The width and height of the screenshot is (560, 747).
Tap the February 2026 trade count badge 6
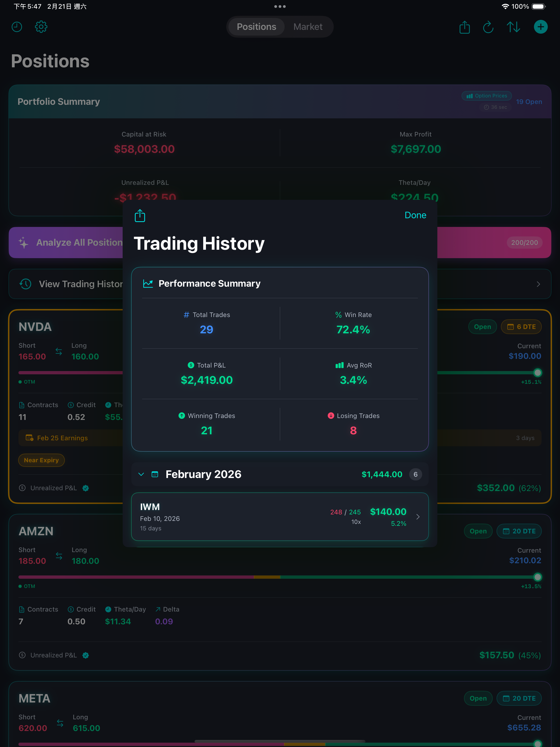point(415,474)
